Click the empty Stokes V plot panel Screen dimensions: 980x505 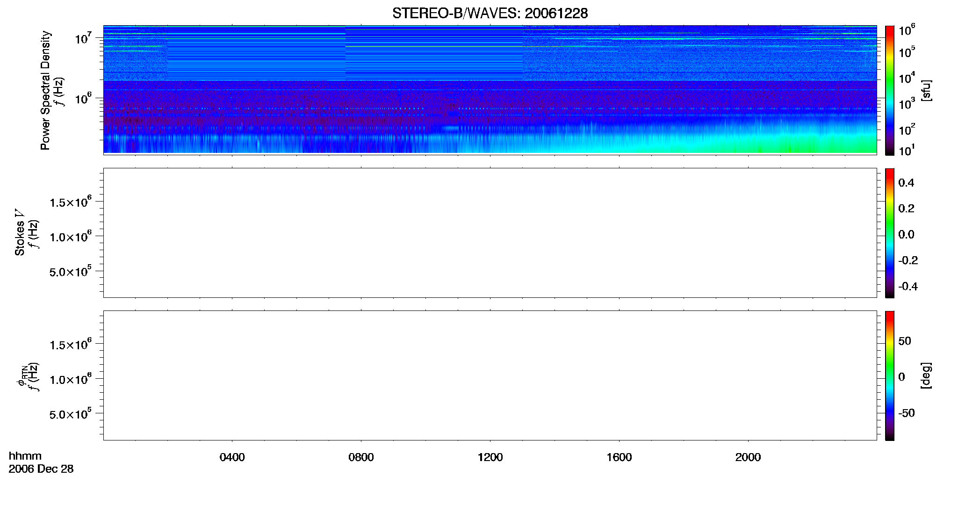tap(490, 233)
